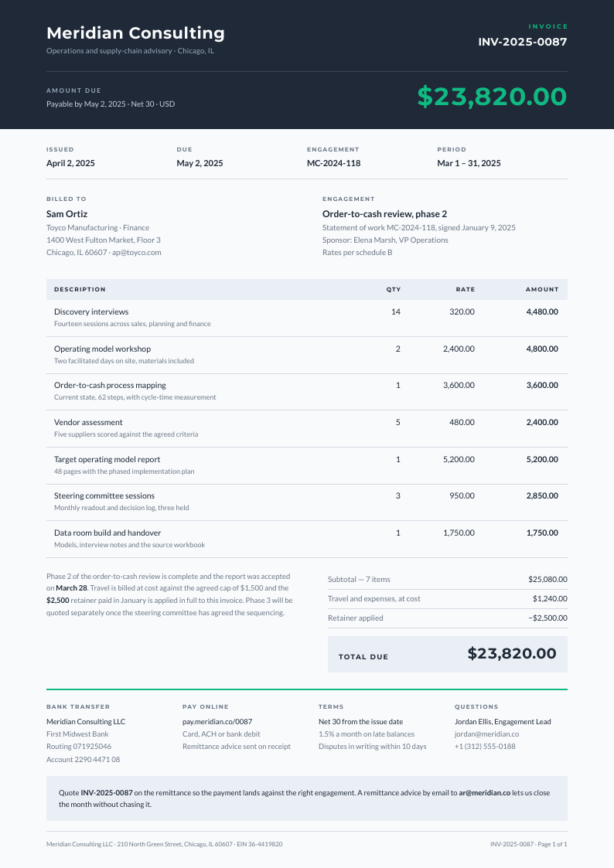Select the Operating model workshop row title

tap(102, 349)
